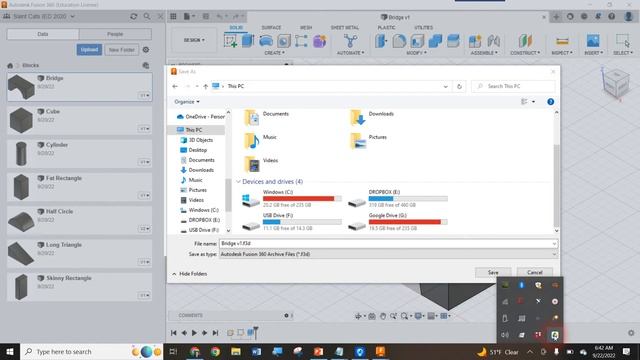Click Upload button in data panel
The width and height of the screenshot is (640, 360).
pos(89,50)
